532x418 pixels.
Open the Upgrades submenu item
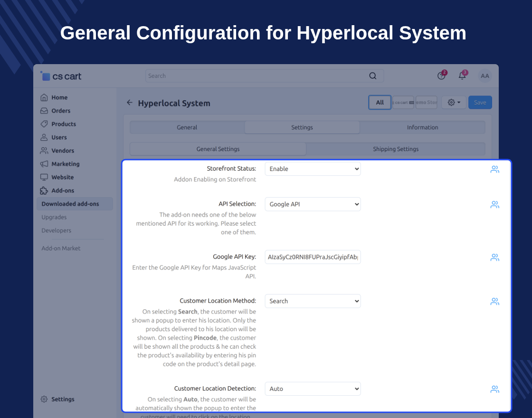[x=54, y=217]
